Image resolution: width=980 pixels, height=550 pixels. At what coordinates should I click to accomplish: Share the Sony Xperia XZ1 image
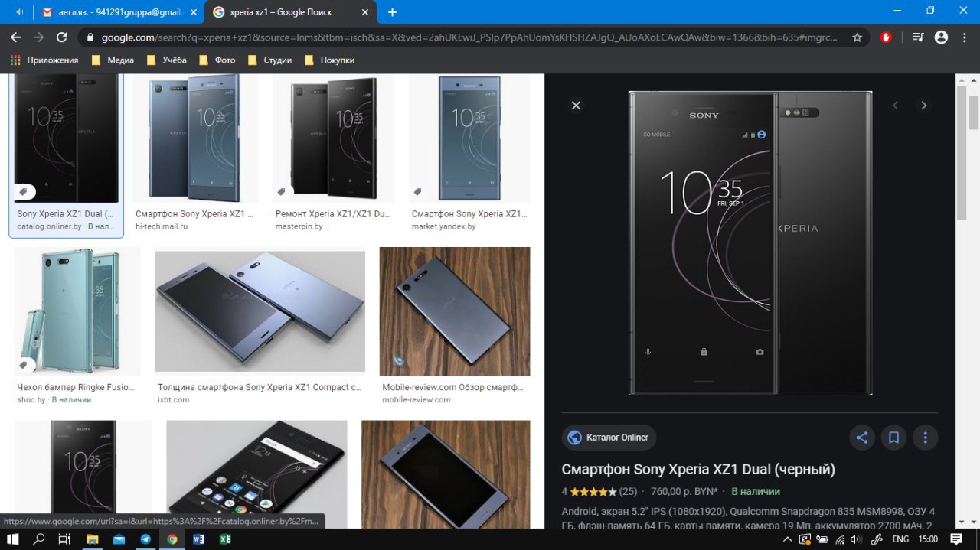[x=862, y=438]
